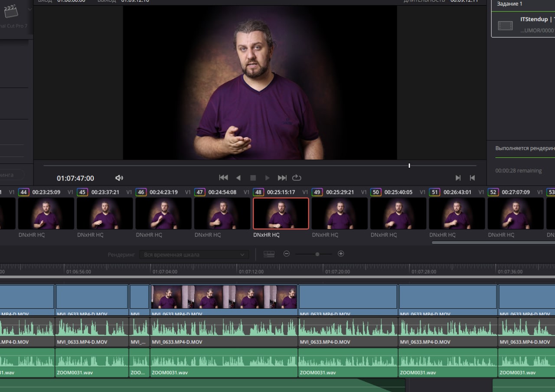Jump to first frame in viewer
The height and width of the screenshot is (392, 555).
pyautogui.click(x=223, y=178)
